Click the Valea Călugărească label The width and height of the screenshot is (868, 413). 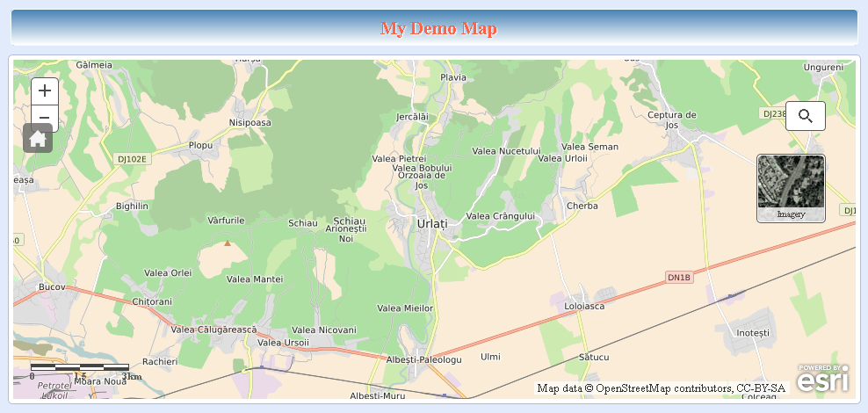click(214, 330)
